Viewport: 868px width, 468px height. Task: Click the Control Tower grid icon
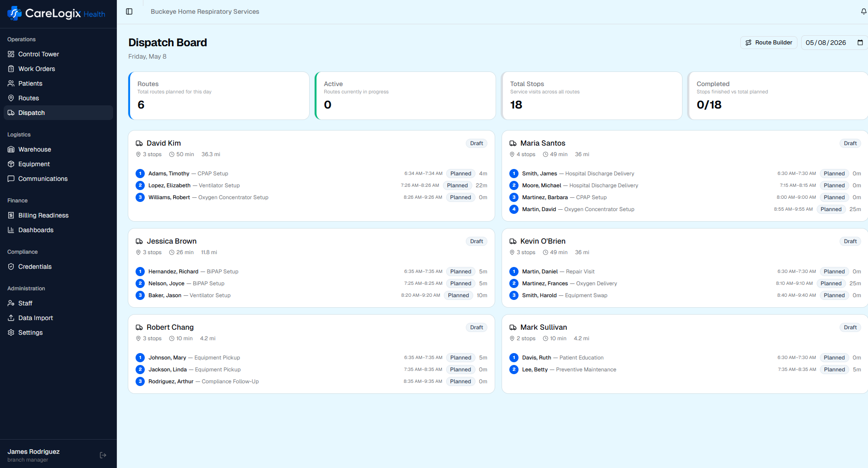tap(11, 54)
